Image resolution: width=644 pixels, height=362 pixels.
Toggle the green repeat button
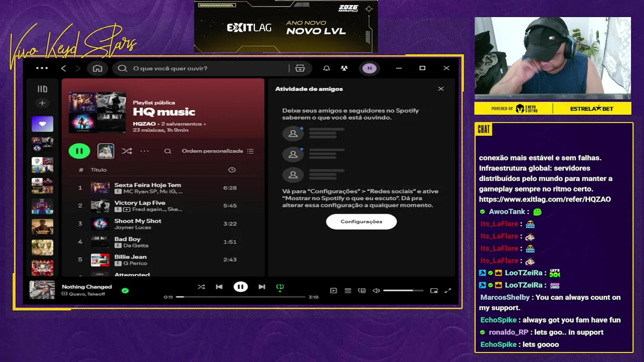pos(280,287)
